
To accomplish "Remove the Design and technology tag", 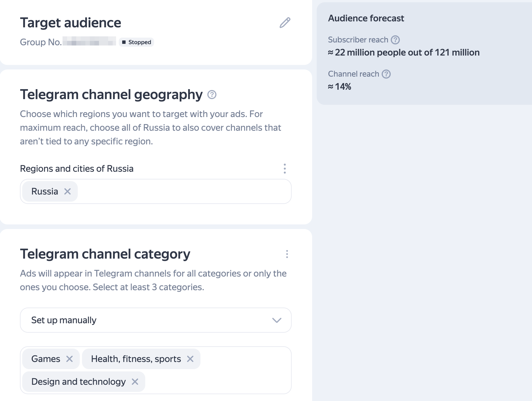I will 135,382.
